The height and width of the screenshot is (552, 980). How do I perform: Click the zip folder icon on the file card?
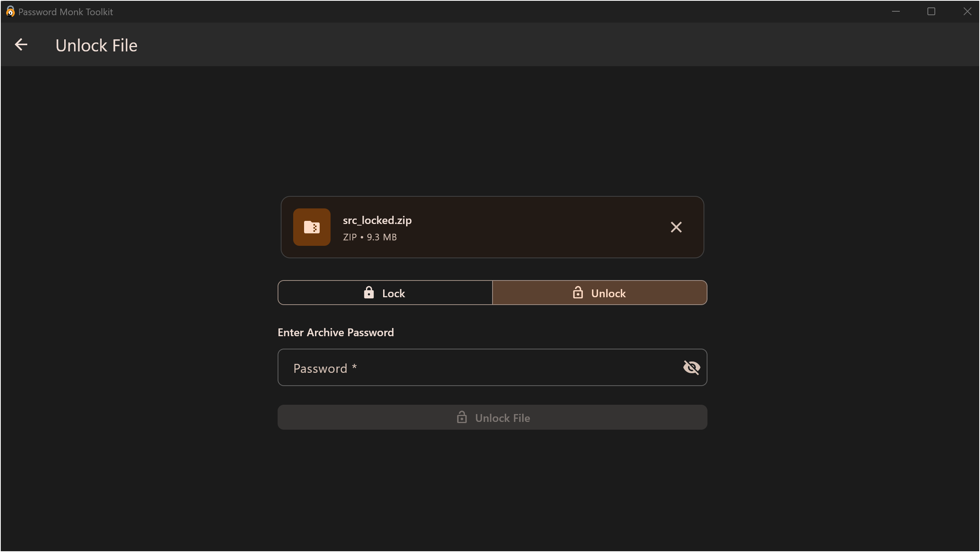tap(311, 227)
